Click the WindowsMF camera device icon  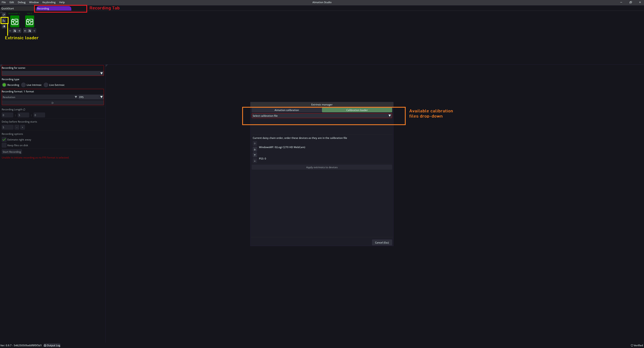coord(15,22)
